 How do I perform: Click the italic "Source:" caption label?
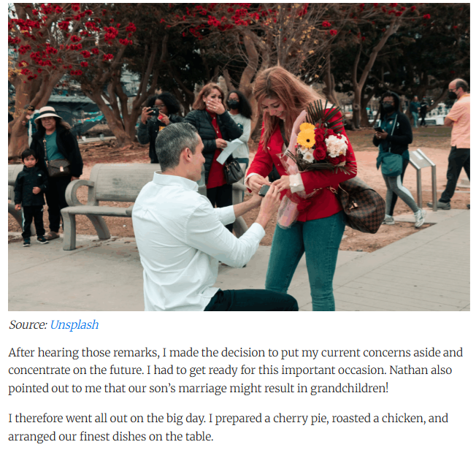[28, 324]
